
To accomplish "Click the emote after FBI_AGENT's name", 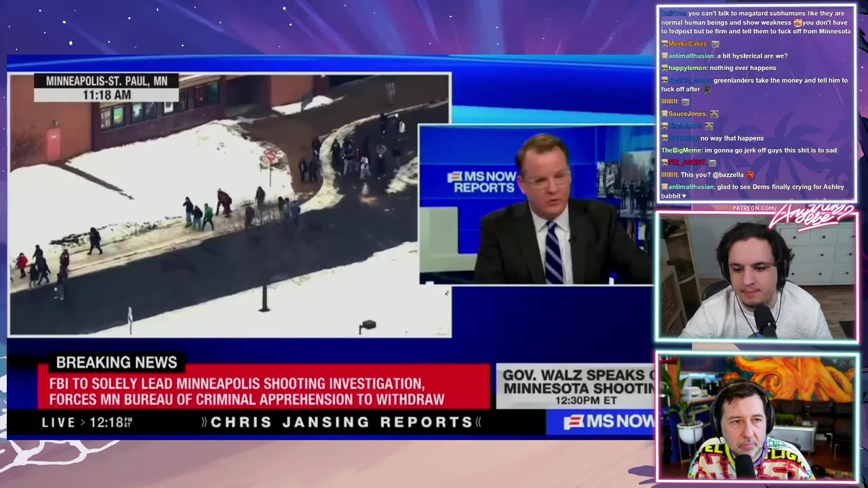I will (712, 163).
